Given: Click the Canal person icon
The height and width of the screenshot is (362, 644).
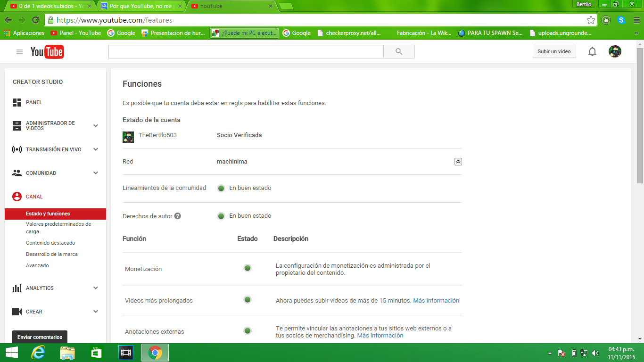Looking at the screenshot, I should point(17,197).
